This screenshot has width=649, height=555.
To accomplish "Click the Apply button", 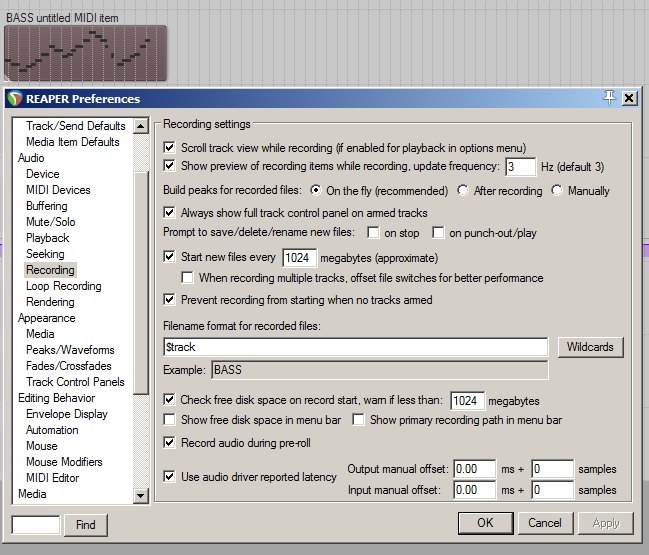I will (606, 523).
